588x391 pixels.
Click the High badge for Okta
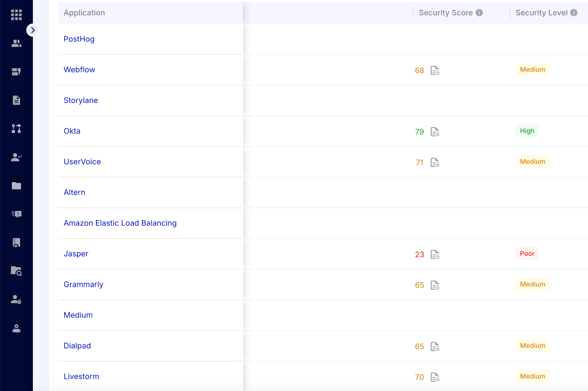pos(527,131)
